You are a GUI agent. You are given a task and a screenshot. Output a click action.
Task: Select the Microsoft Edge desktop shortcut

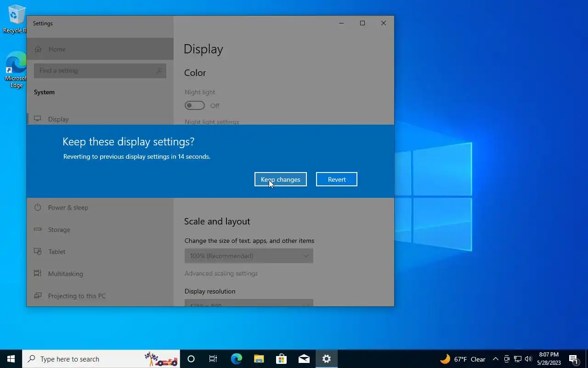coord(16,69)
